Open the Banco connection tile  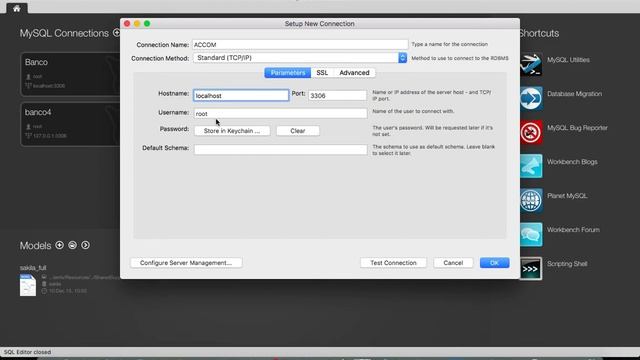click(70, 74)
